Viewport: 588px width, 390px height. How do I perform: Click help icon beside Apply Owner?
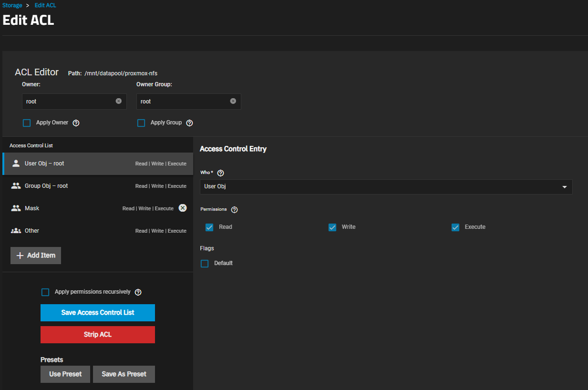tap(76, 123)
